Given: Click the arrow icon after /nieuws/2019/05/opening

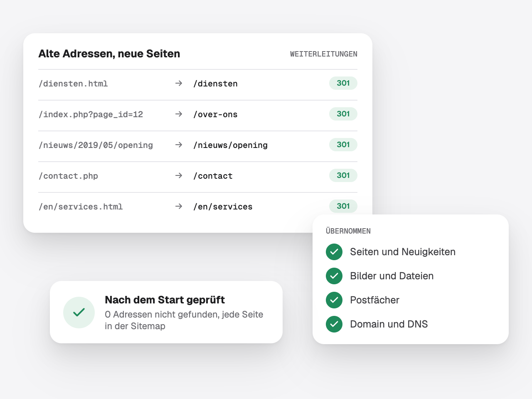Looking at the screenshot, I should (179, 145).
